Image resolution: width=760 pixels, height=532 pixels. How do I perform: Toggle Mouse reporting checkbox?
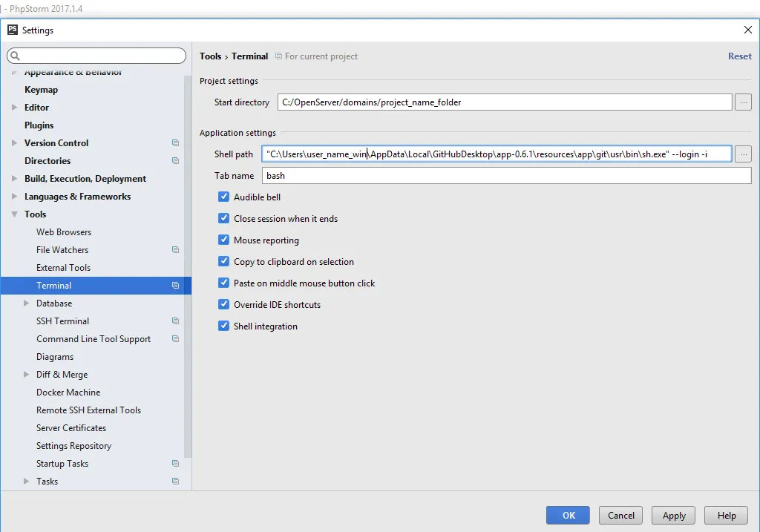click(223, 240)
